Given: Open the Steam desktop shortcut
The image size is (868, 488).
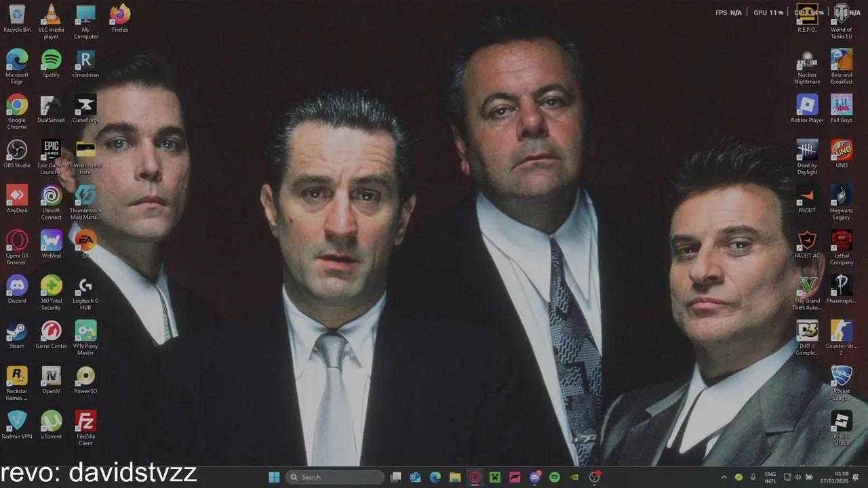Looking at the screenshot, I should point(17,335).
